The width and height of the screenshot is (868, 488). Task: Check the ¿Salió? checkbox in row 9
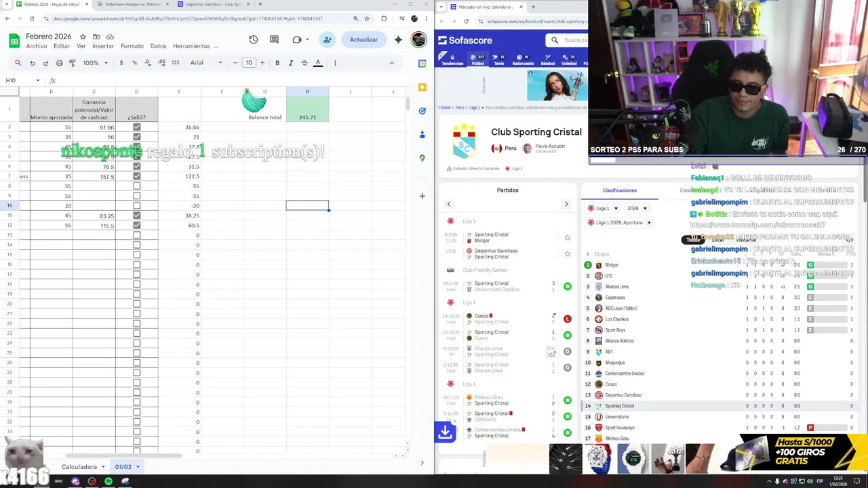[136, 196]
